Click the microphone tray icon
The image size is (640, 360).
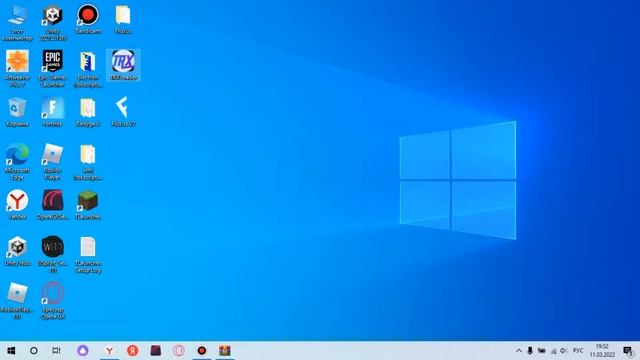(530, 351)
